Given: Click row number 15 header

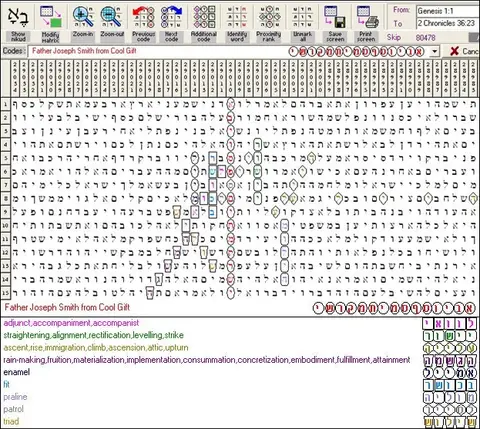Looking at the screenshot, I should click(6, 293).
